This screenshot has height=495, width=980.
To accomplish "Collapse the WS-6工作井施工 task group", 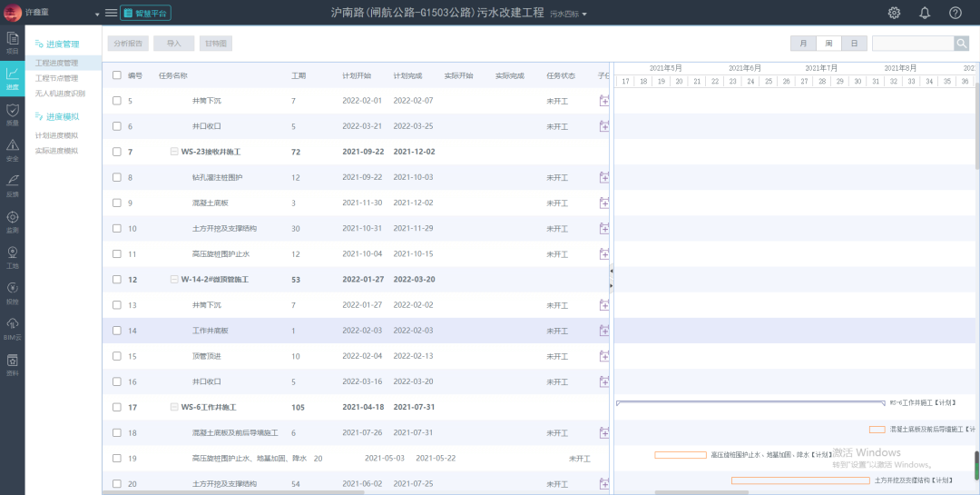I will 174,408.
